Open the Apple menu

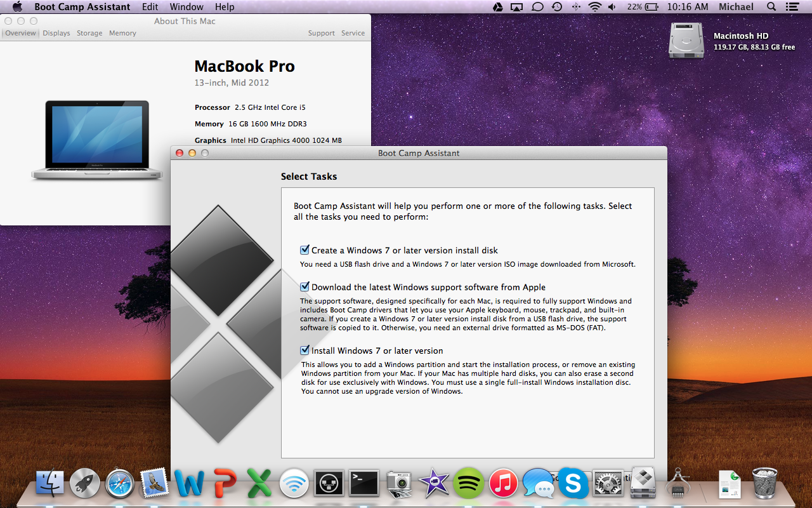click(17, 7)
